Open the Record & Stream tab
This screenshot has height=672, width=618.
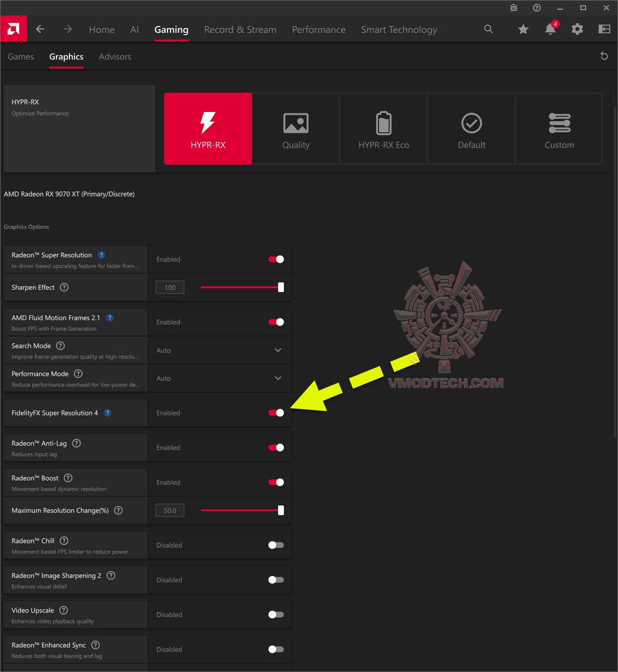[240, 29]
